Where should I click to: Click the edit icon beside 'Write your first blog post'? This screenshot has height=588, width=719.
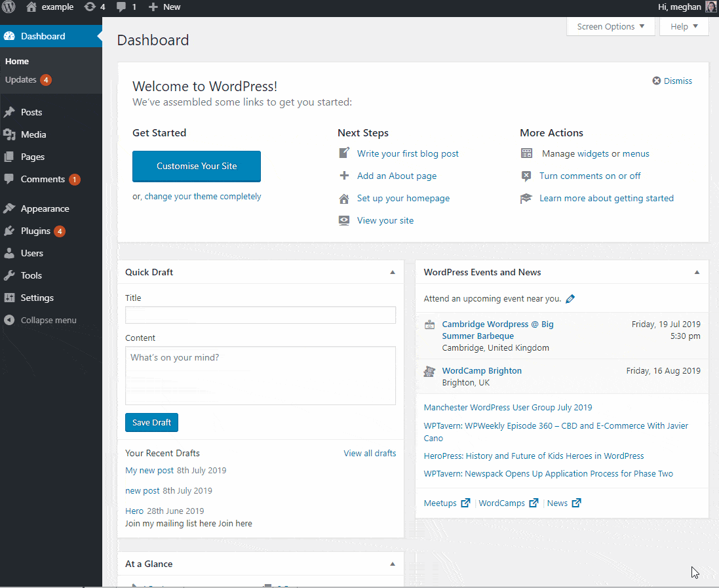[344, 153]
